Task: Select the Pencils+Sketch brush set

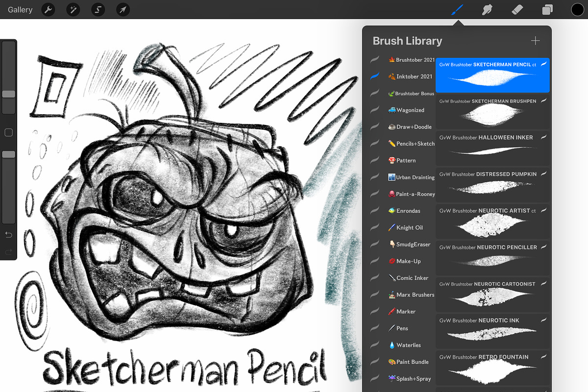Action: 411,144
